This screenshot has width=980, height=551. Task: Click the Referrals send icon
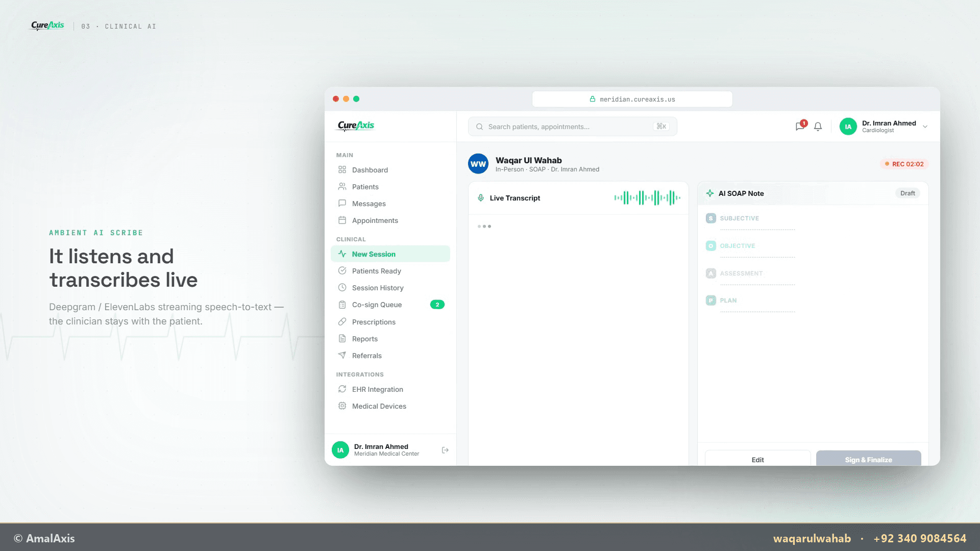pyautogui.click(x=342, y=356)
